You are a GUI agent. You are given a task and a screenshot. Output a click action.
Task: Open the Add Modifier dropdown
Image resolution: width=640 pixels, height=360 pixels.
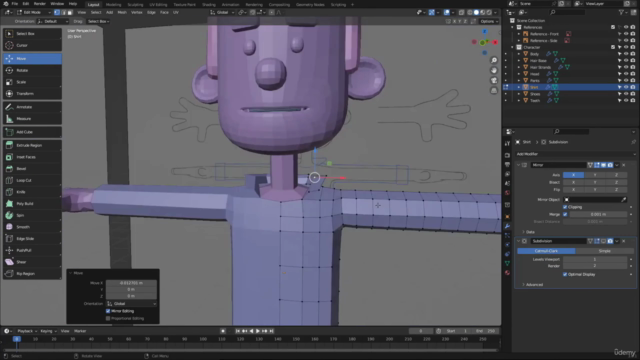tap(576, 154)
